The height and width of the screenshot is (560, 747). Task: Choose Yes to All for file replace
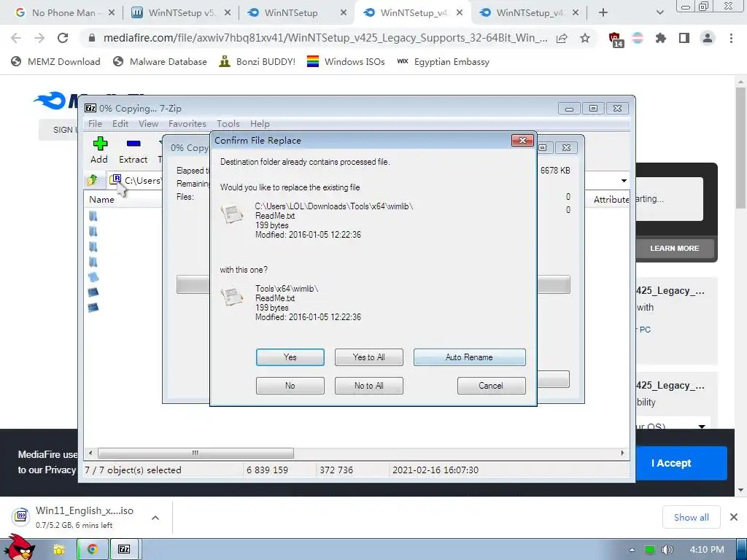368,357
